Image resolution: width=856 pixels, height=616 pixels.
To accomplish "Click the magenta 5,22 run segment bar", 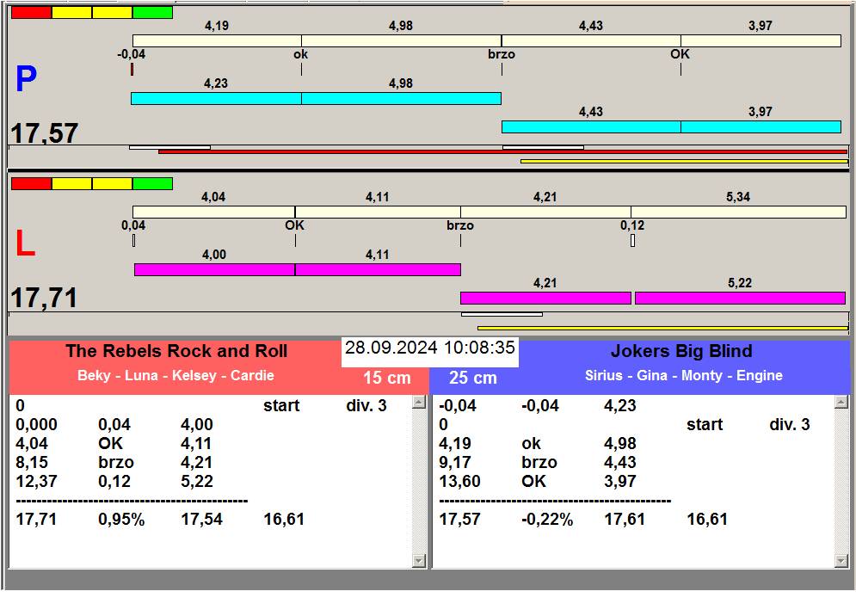I will (x=740, y=298).
